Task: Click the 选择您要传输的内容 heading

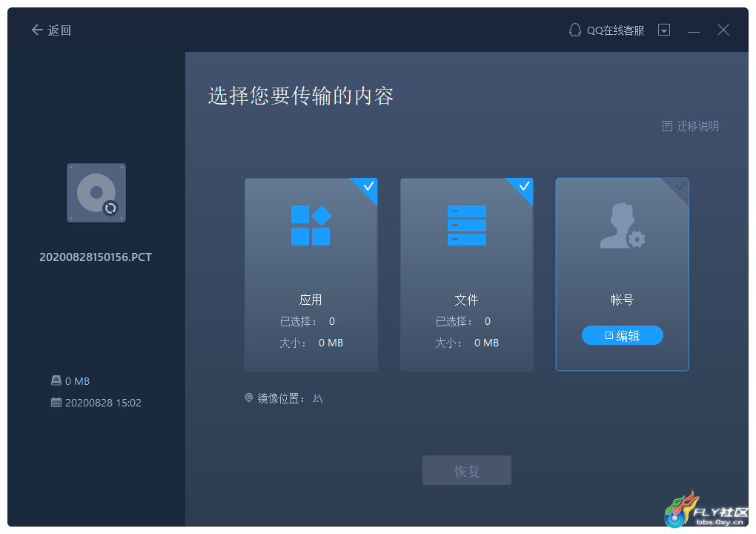Action: [301, 96]
